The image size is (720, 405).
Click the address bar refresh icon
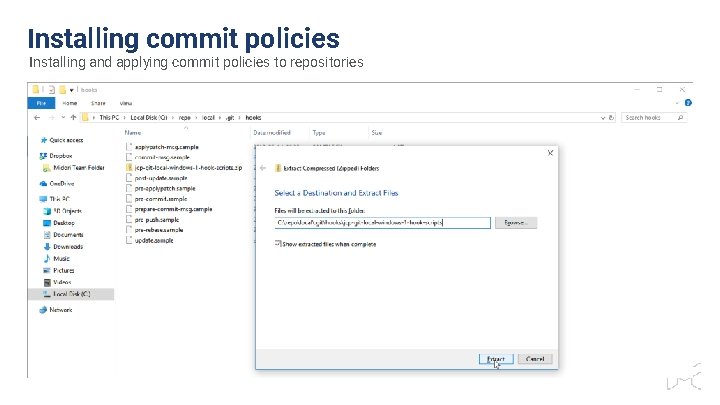pos(611,118)
